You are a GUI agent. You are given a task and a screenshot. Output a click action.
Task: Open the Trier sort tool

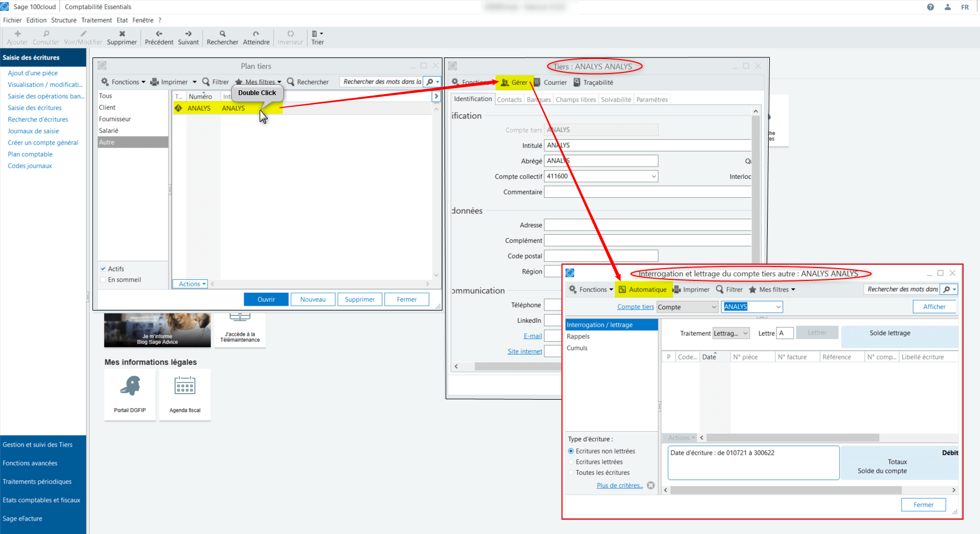tap(317, 34)
